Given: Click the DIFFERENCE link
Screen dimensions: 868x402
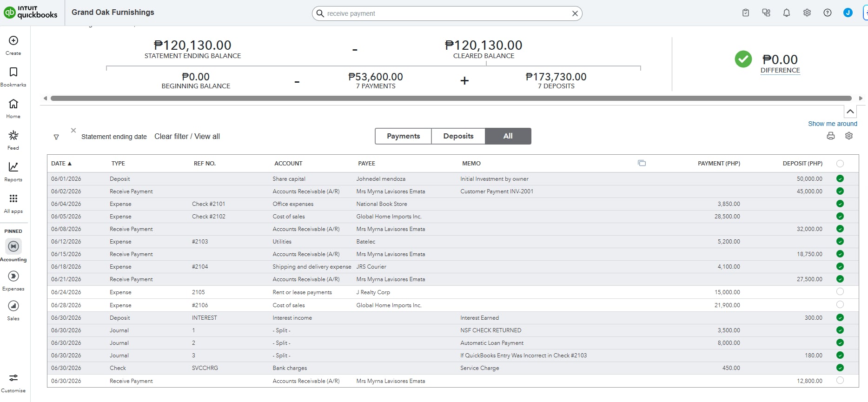Looking at the screenshot, I should coord(780,70).
